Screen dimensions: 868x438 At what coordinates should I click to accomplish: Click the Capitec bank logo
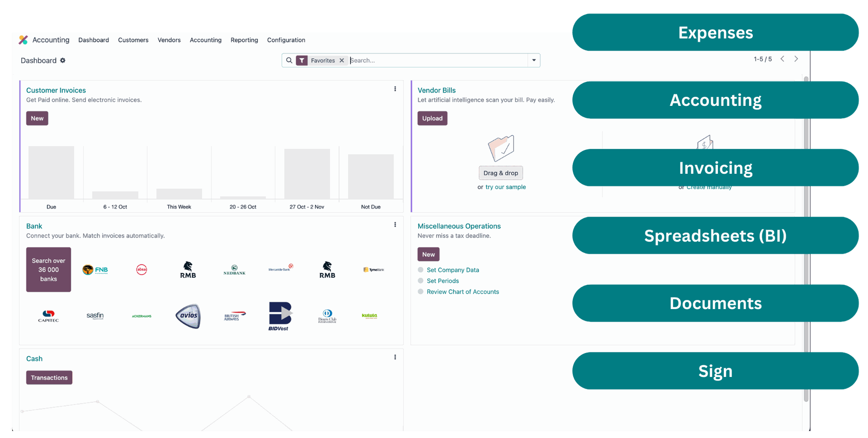(x=48, y=316)
